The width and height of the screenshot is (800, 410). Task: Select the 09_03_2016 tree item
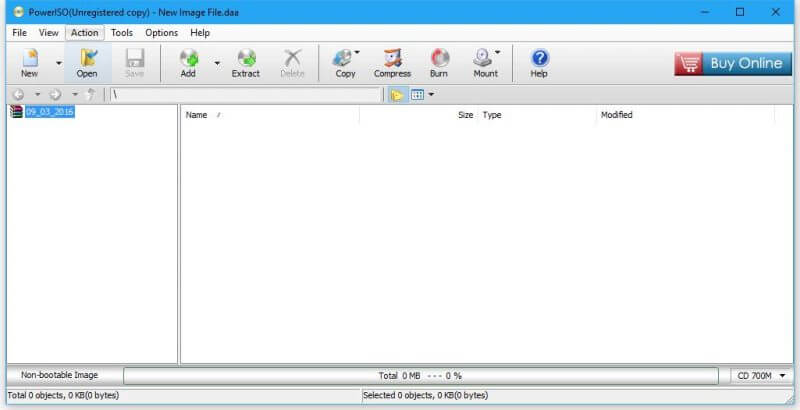[49, 112]
